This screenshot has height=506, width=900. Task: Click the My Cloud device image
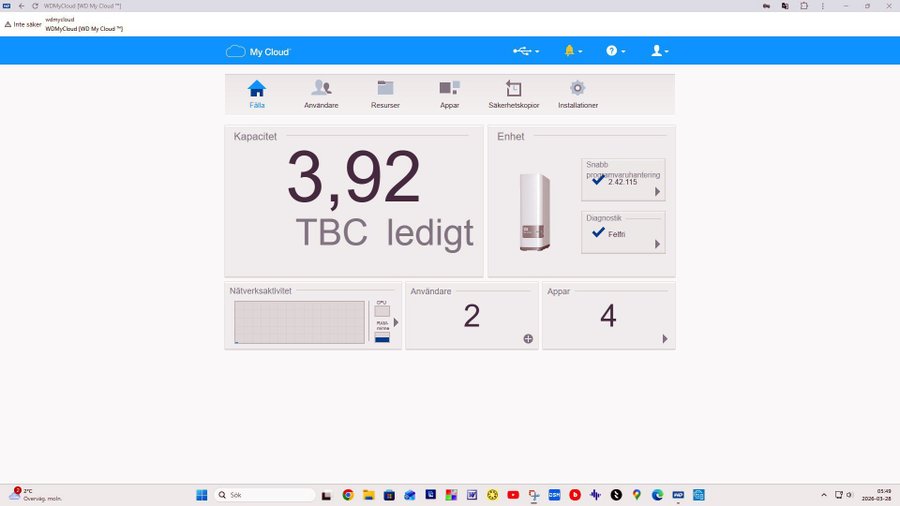(535, 211)
